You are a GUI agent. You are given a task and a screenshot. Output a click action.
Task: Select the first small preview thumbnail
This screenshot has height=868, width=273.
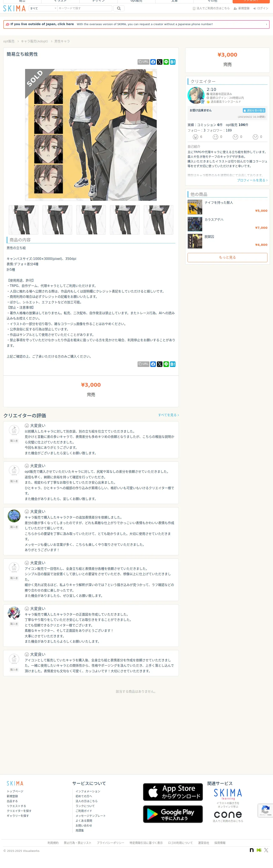point(24,220)
